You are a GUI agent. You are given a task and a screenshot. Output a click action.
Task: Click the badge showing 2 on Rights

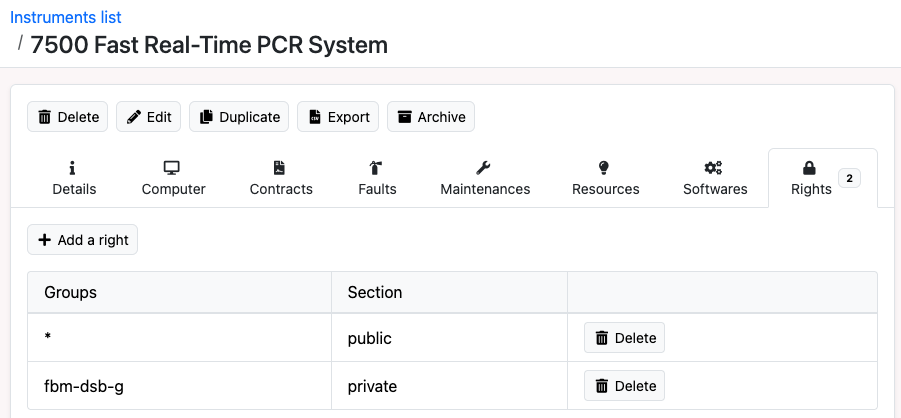[849, 179]
